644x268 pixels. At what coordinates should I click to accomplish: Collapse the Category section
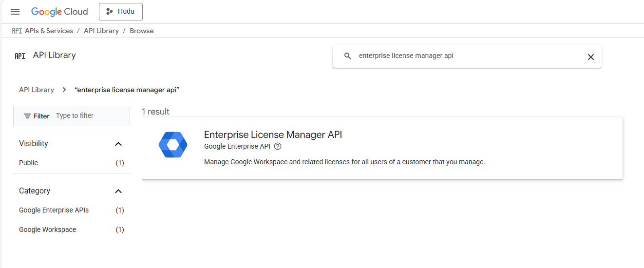118,191
